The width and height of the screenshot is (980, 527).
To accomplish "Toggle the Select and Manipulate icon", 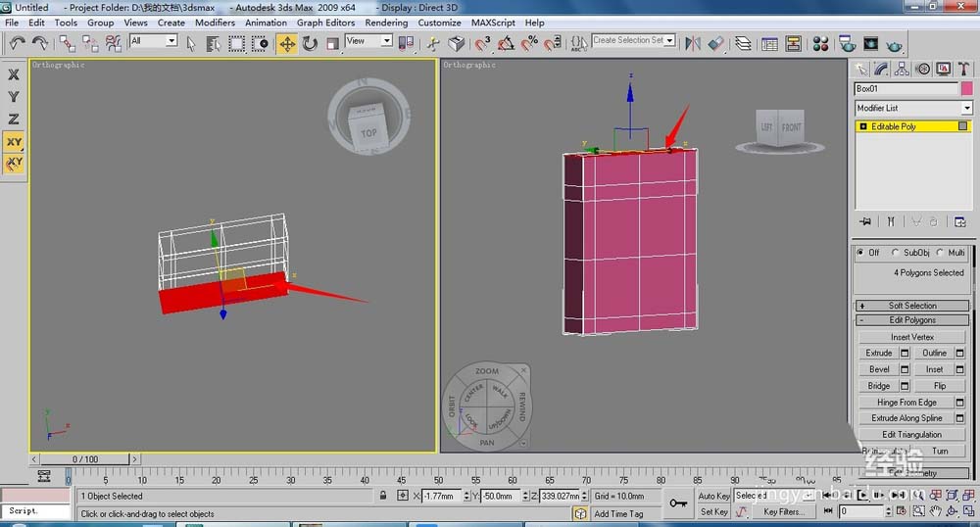I will click(433, 43).
